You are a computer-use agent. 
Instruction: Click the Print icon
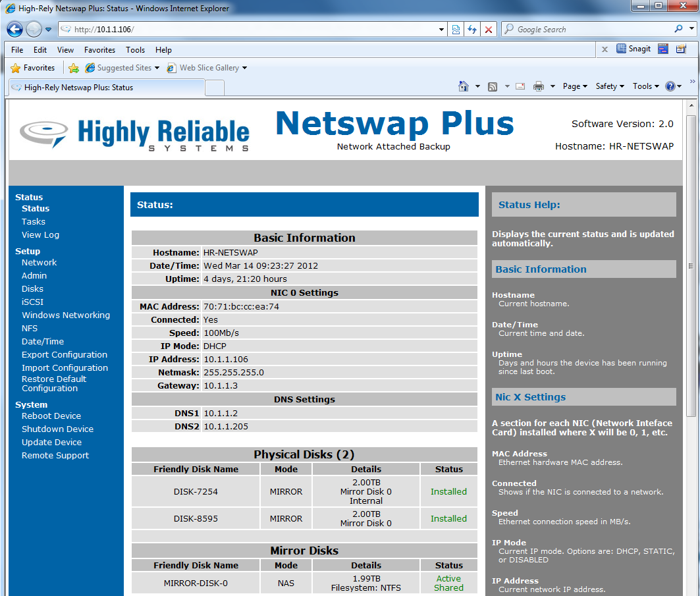coord(539,86)
